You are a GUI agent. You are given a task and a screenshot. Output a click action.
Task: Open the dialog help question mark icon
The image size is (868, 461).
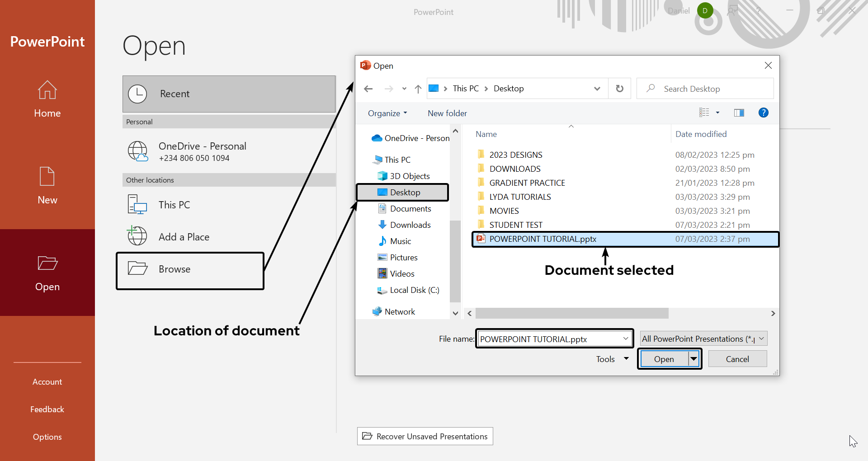click(763, 113)
